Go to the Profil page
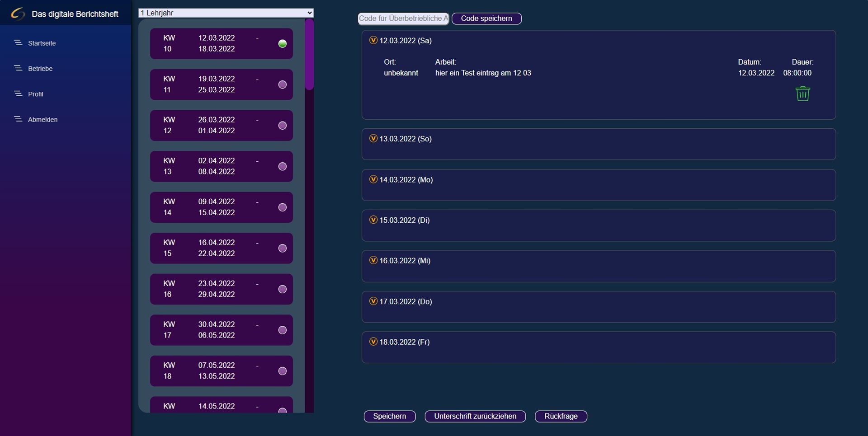Image resolution: width=868 pixels, height=436 pixels. coord(36,94)
